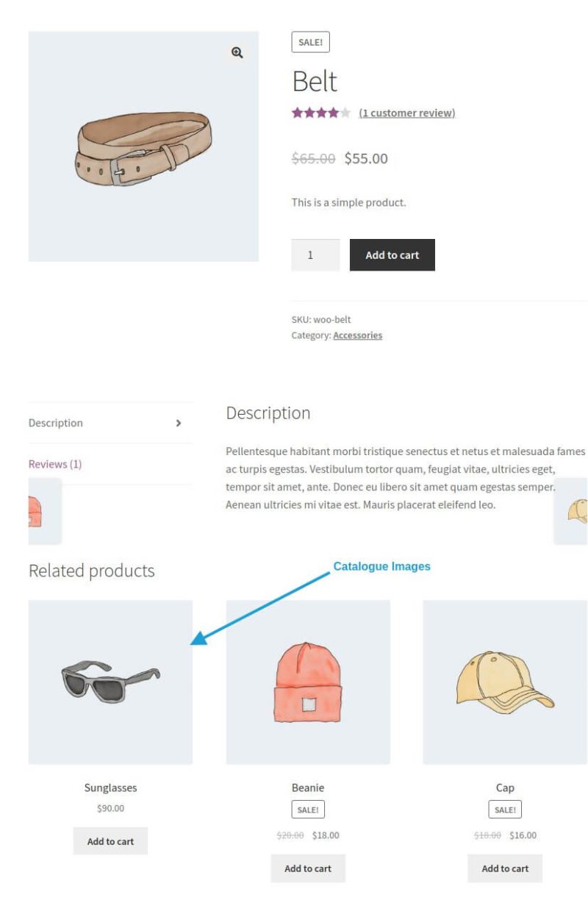The width and height of the screenshot is (588, 911).
Task: Select the Description tab
Action: (55, 423)
